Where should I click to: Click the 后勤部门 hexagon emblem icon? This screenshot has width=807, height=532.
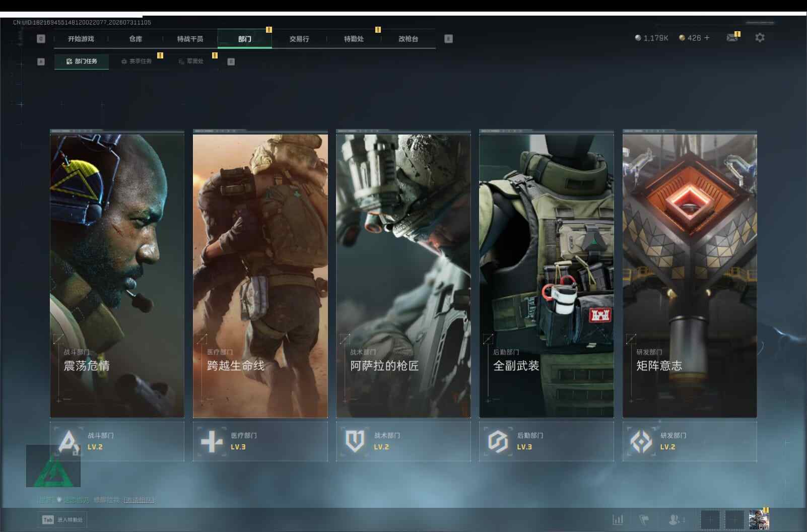[498, 442]
